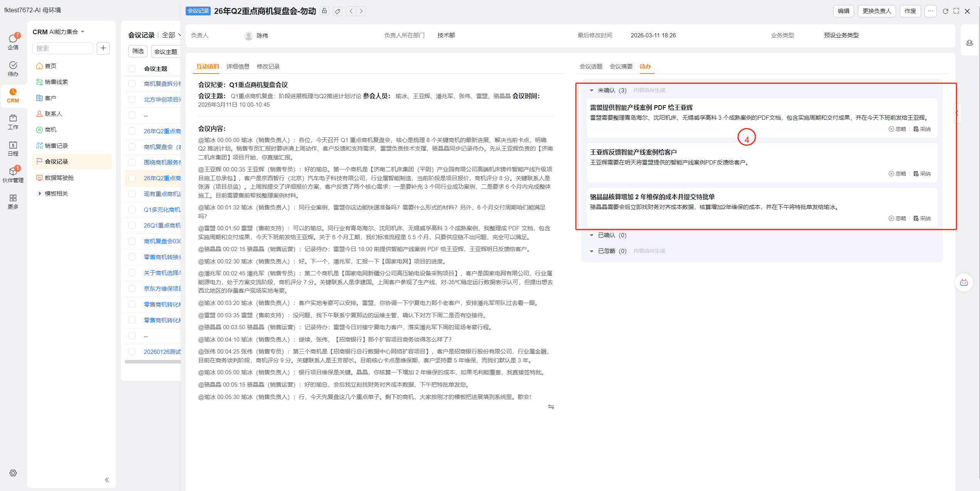
Task: Select all rows via header checkbox
Action: pos(132,69)
